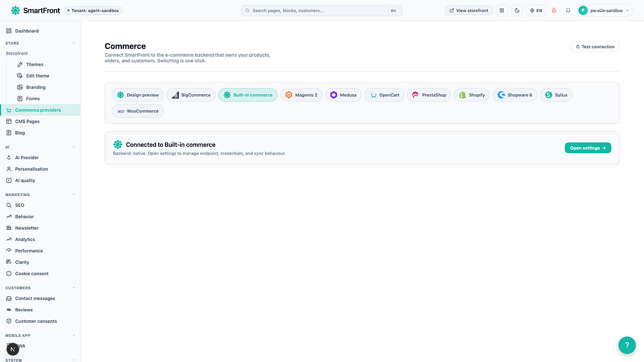Image resolution: width=644 pixels, height=362 pixels.
Task: Click Storefront tree item
Action: pos(17,53)
